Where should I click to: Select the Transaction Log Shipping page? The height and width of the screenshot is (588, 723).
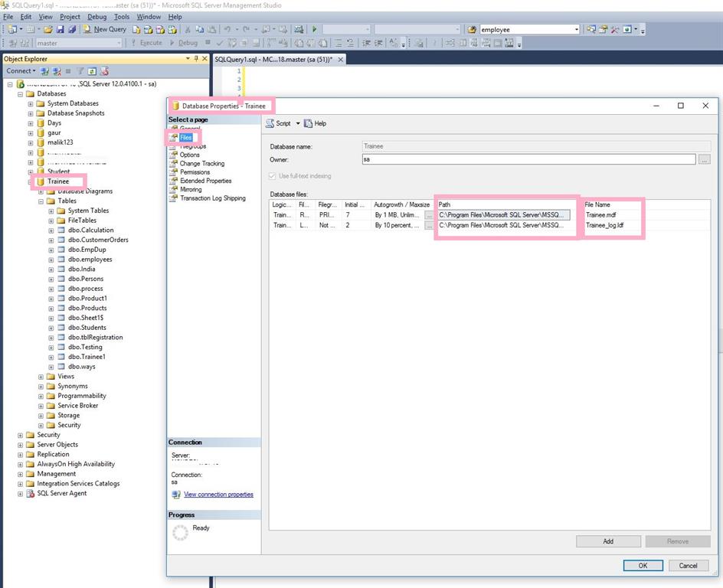pos(212,198)
